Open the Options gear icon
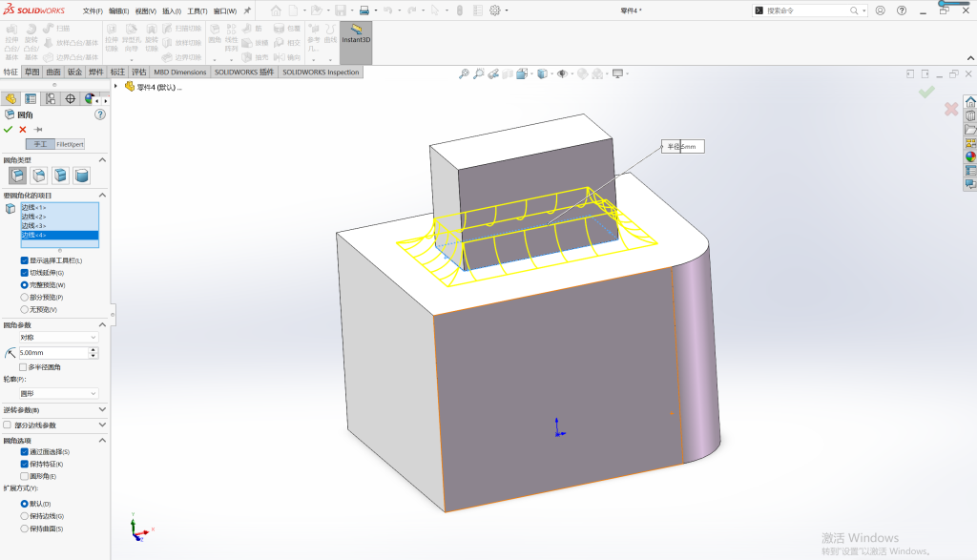977x560 pixels. click(x=495, y=10)
